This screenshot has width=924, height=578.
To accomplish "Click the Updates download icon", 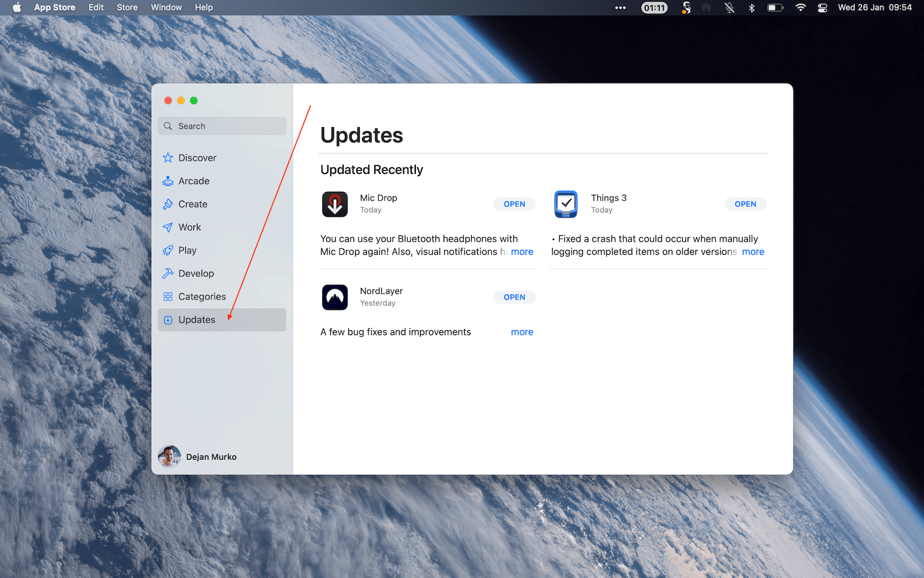I will point(168,320).
